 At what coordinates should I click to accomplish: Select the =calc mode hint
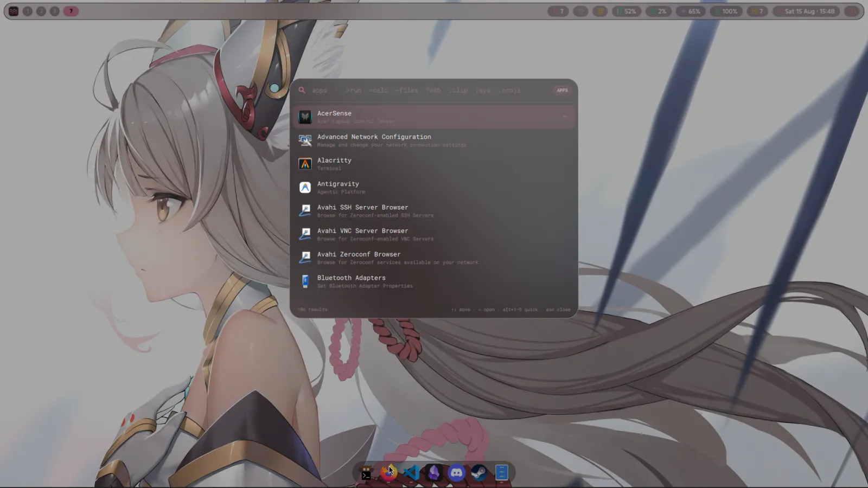coord(378,90)
